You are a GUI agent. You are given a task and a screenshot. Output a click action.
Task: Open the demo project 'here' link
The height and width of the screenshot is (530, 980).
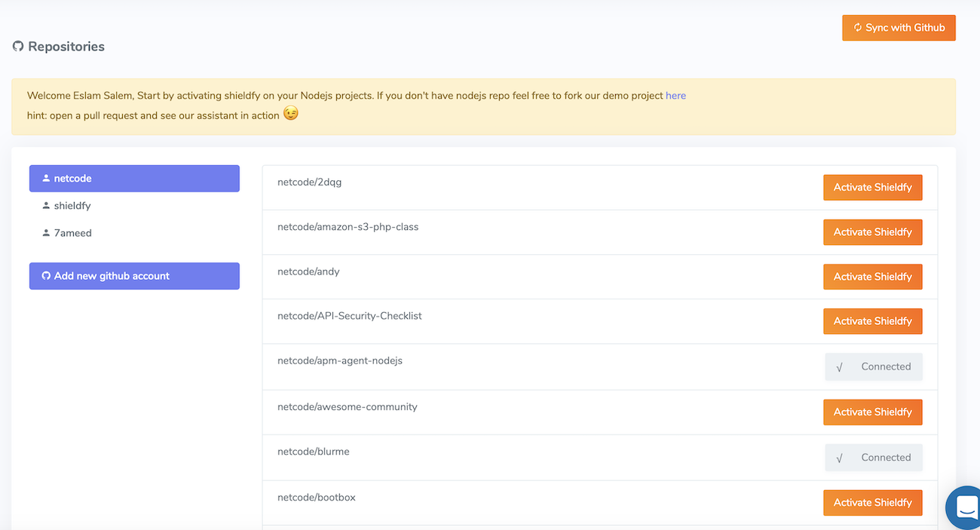coord(675,96)
